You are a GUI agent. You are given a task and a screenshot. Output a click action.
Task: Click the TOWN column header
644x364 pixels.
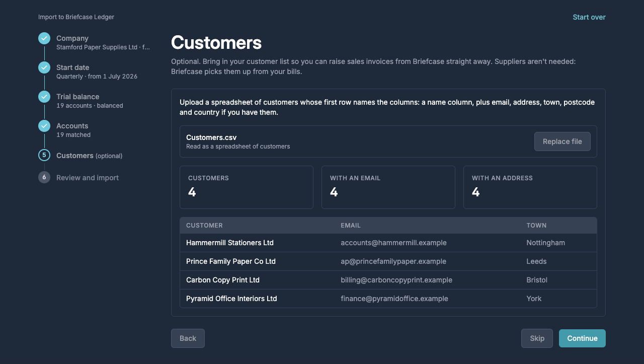coord(536,226)
